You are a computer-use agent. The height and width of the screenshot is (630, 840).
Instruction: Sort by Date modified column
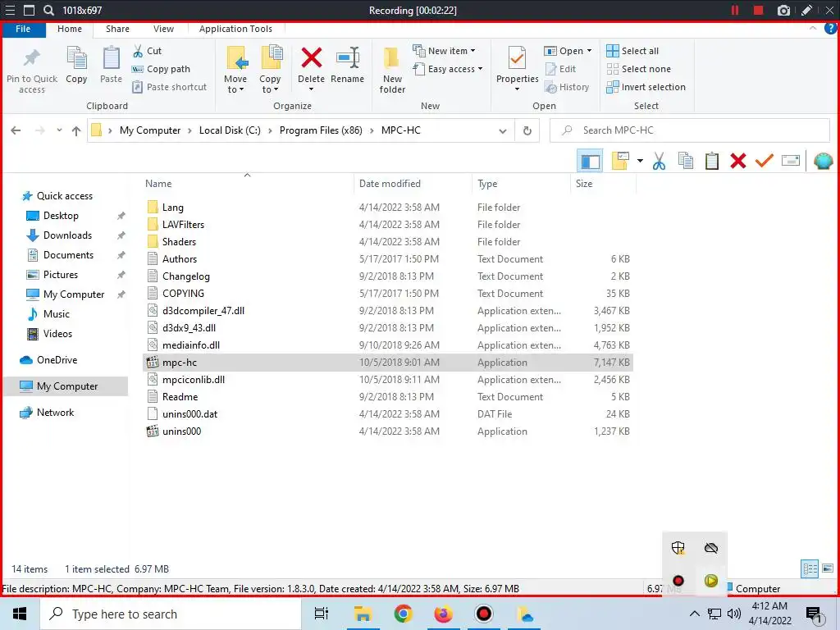(390, 183)
